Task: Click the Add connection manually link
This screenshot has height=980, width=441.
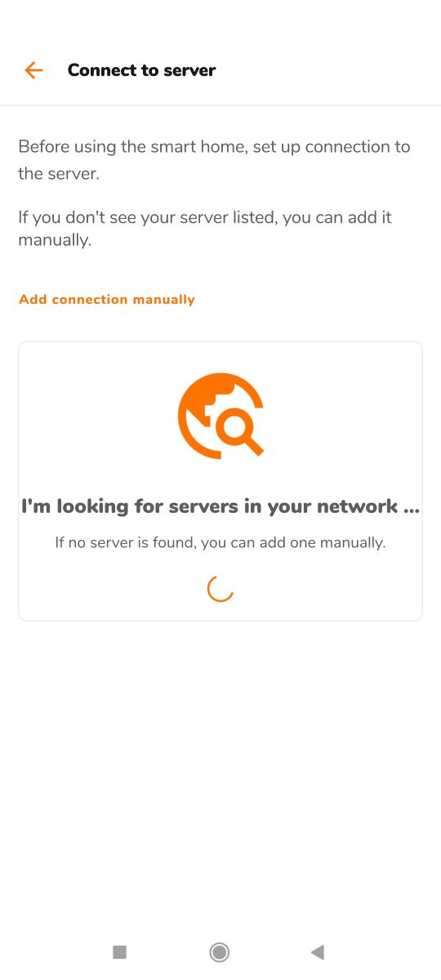Action: [x=107, y=300]
